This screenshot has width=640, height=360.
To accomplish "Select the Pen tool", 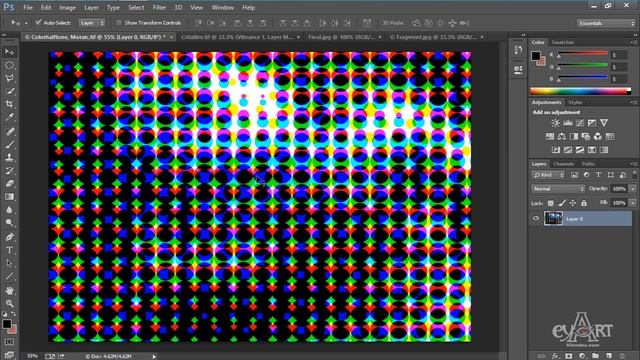I will pyautogui.click(x=9, y=237).
